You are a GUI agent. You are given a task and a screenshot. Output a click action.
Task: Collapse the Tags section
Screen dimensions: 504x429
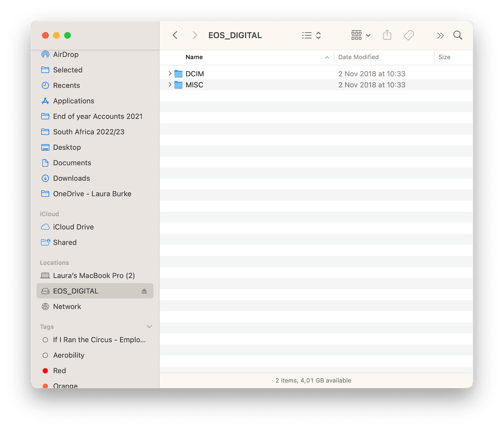coord(149,326)
